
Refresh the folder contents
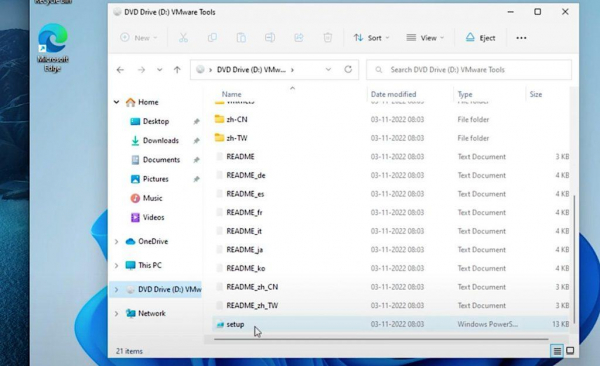(x=348, y=69)
